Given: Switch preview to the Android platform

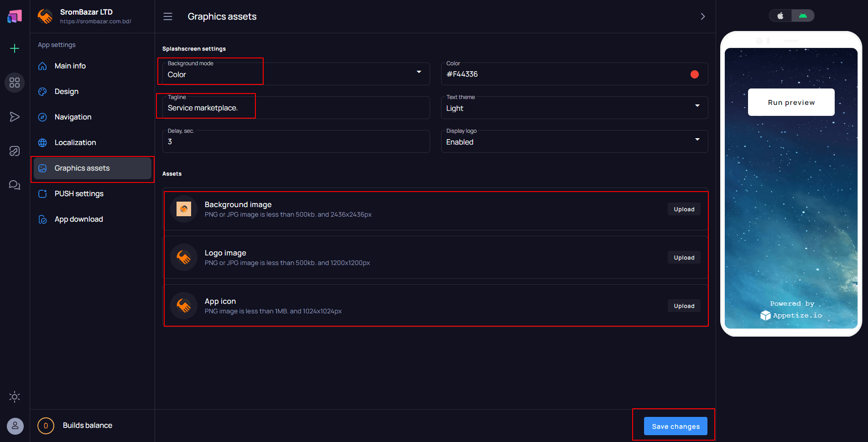Looking at the screenshot, I should pos(803,16).
